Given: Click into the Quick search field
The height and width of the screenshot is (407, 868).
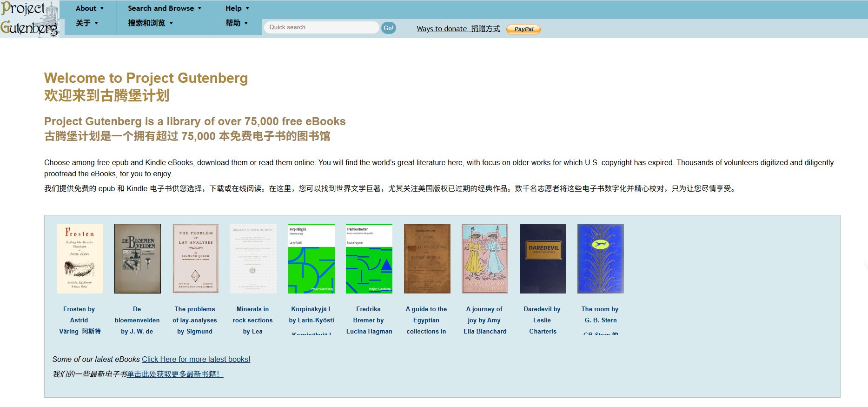Looking at the screenshot, I should (321, 27).
